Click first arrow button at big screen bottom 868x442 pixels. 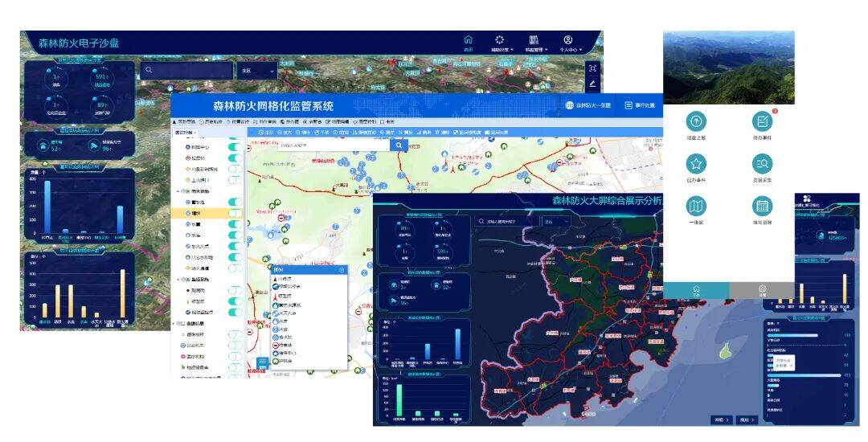point(721,419)
